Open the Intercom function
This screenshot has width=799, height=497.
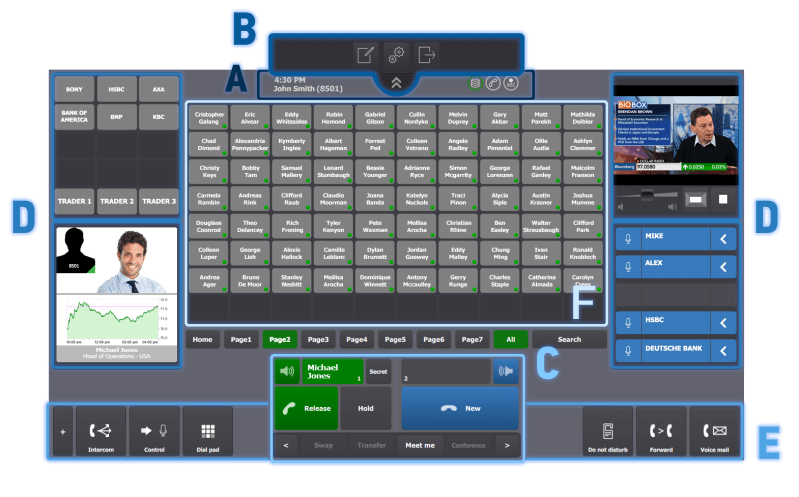coord(101,432)
